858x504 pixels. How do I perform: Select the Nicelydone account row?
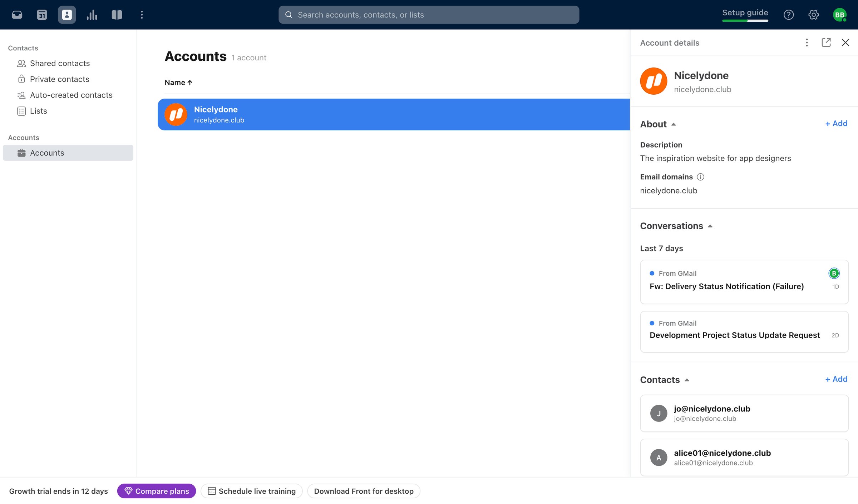394,115
